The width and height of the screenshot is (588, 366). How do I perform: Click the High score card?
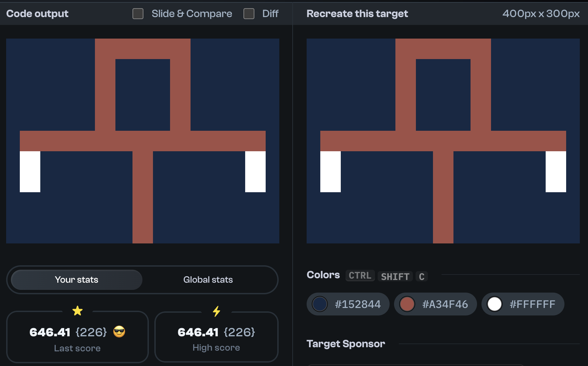coord(216,337)
